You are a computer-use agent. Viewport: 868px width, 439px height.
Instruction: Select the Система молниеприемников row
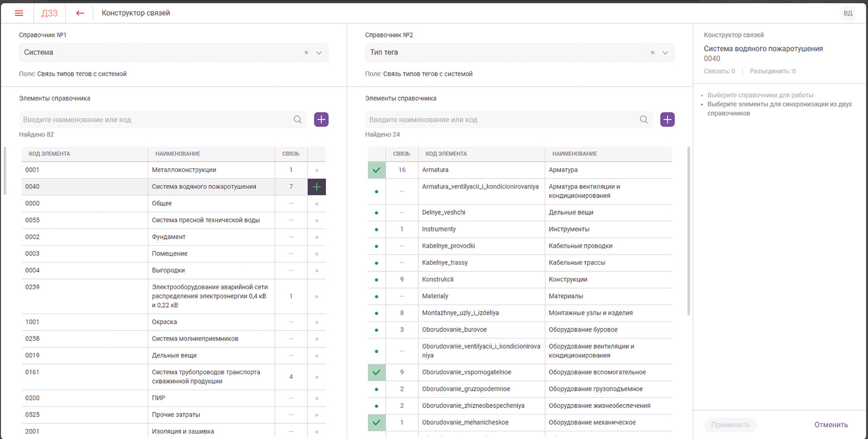click(174, 339)
